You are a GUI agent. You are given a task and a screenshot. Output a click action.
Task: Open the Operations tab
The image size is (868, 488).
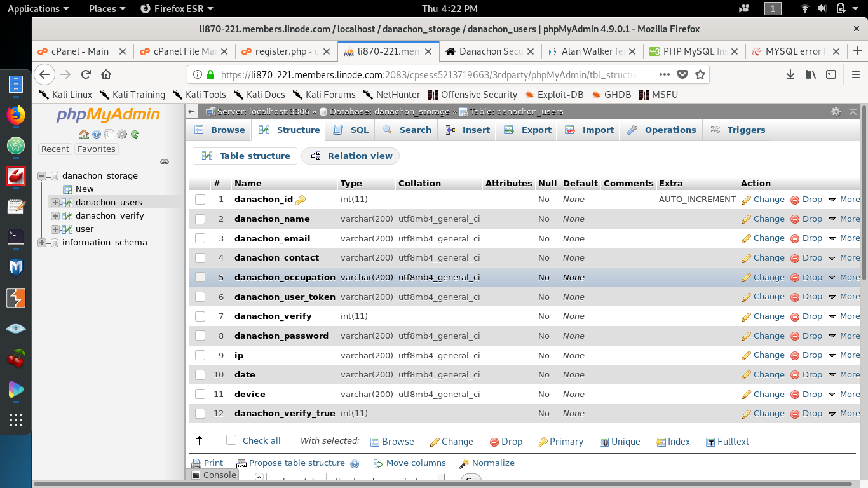pyautogui.click(x=661, y=130)
